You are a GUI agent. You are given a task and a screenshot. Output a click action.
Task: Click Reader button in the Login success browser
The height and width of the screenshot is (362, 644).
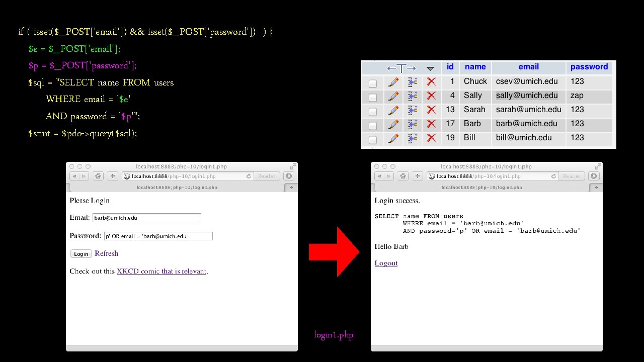572,176
